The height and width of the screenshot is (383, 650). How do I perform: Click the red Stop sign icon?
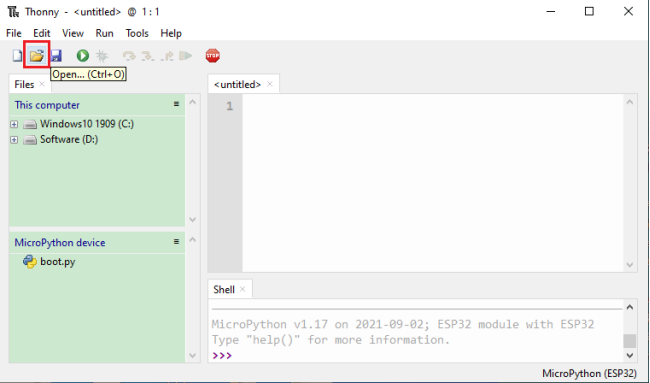(213, 56)
